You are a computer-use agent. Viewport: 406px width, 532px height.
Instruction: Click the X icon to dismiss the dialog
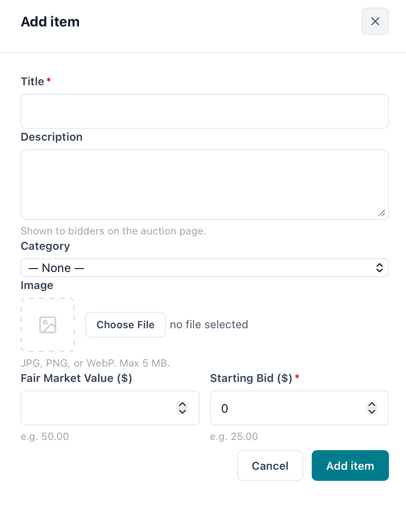click(375, 21)
